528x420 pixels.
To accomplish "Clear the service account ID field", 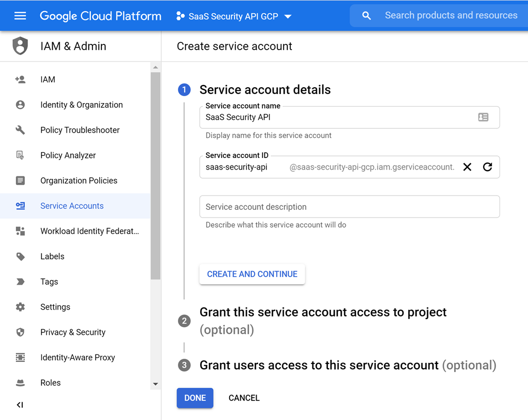I will 467,167.
